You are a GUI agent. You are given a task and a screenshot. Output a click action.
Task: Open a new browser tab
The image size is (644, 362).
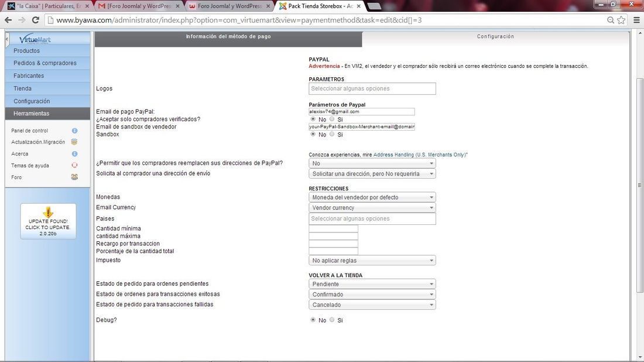pos(374,6)
